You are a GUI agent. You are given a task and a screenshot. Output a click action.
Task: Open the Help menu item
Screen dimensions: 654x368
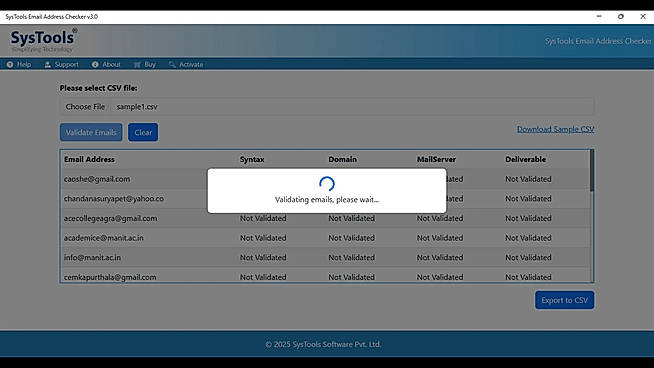[x=19, y=65]
